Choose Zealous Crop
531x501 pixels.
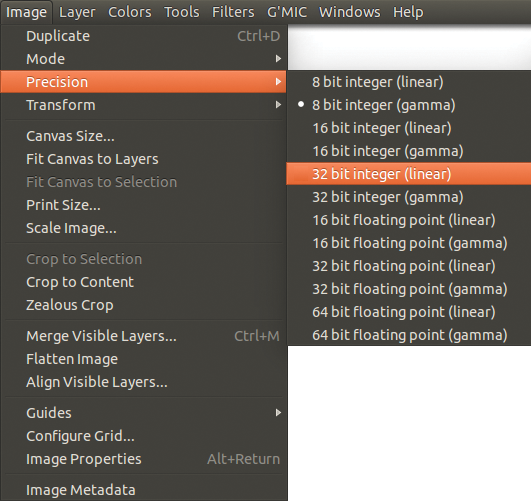144,305
